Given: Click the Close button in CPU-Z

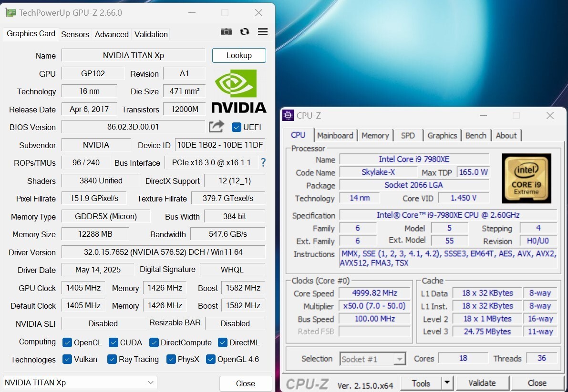Looking at the screenshot, I should coord(537,383).
